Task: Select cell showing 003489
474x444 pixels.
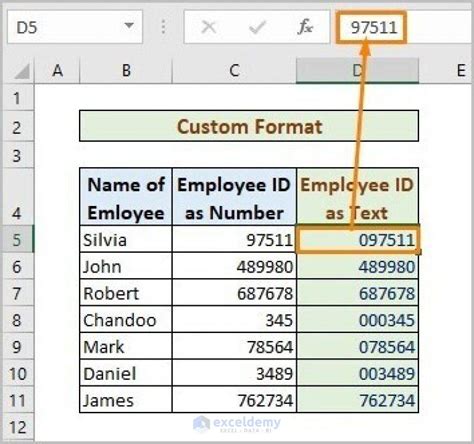Action: point(357,373)
